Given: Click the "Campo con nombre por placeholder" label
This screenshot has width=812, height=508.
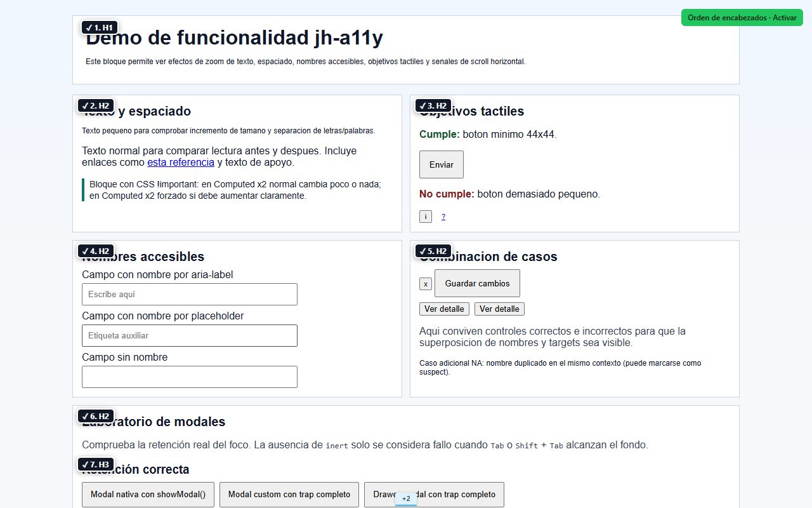Looking at the screenshot, I should pyautogui.click(x=163, y=316).
